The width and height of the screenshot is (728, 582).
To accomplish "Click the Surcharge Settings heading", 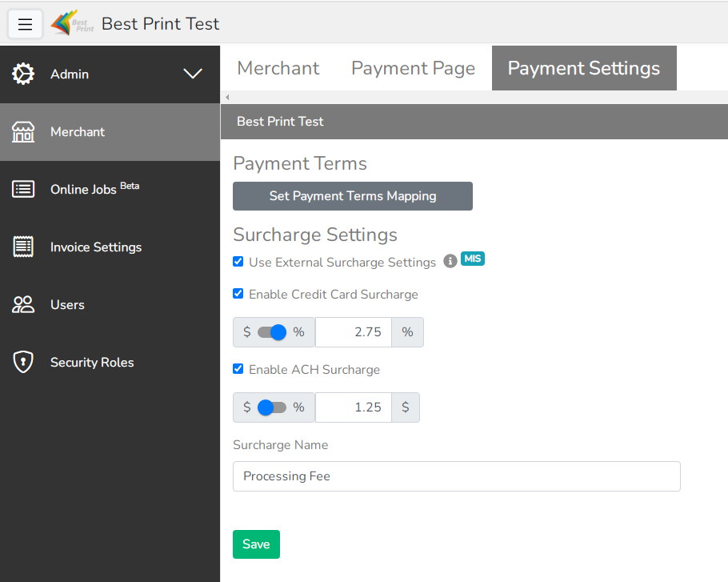I will coord(315,235).
